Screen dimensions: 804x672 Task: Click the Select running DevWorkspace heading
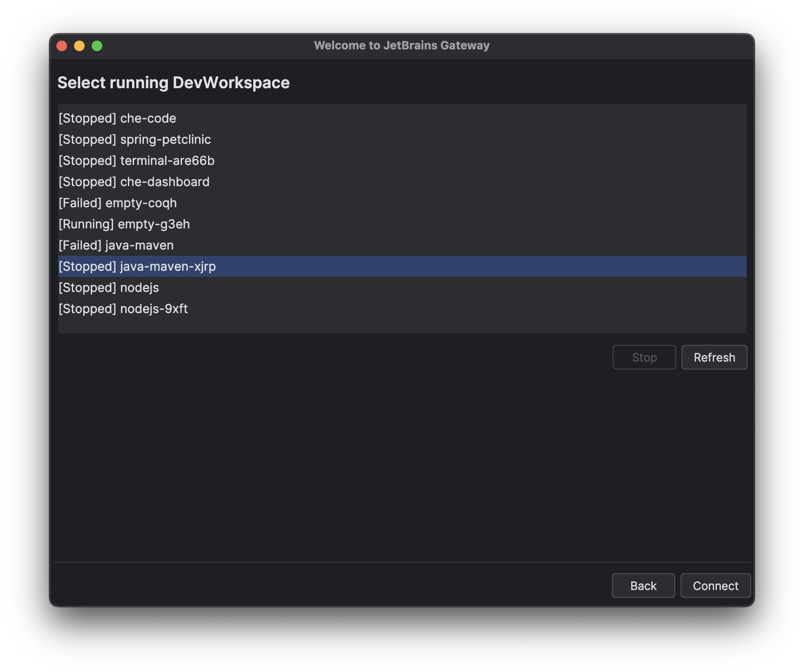click(174, 82)
